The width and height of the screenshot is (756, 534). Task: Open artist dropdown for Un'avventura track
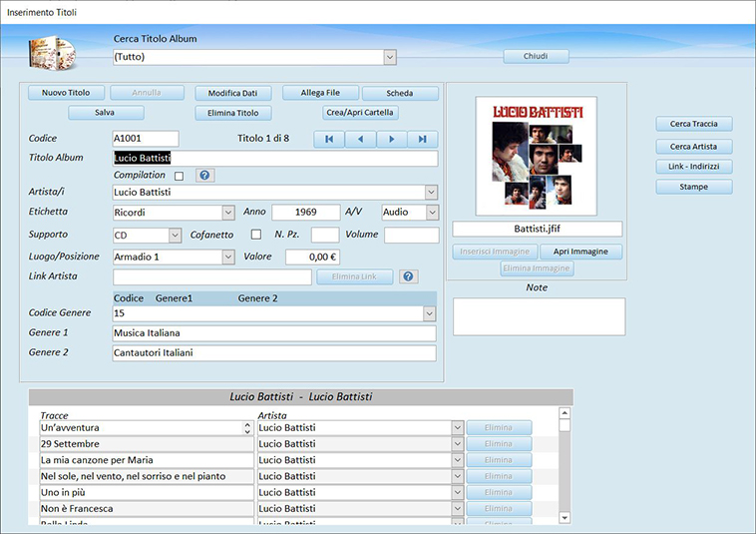click(x=458, y=427)
